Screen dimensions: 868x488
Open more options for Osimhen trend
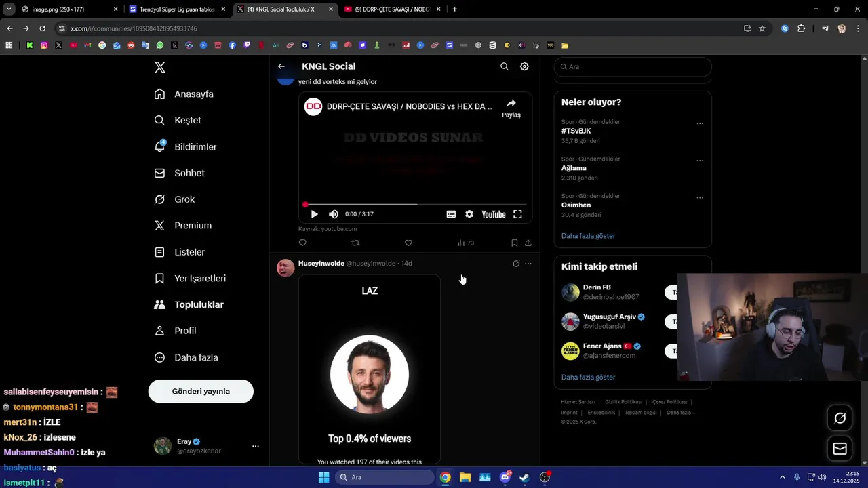(x=700, y=198)
